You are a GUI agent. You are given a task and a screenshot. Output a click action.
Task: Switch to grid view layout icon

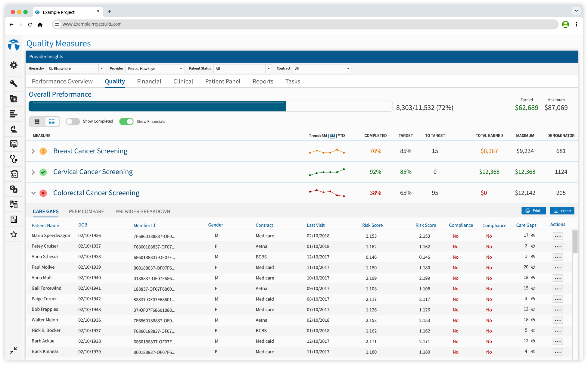click(37, 122)
